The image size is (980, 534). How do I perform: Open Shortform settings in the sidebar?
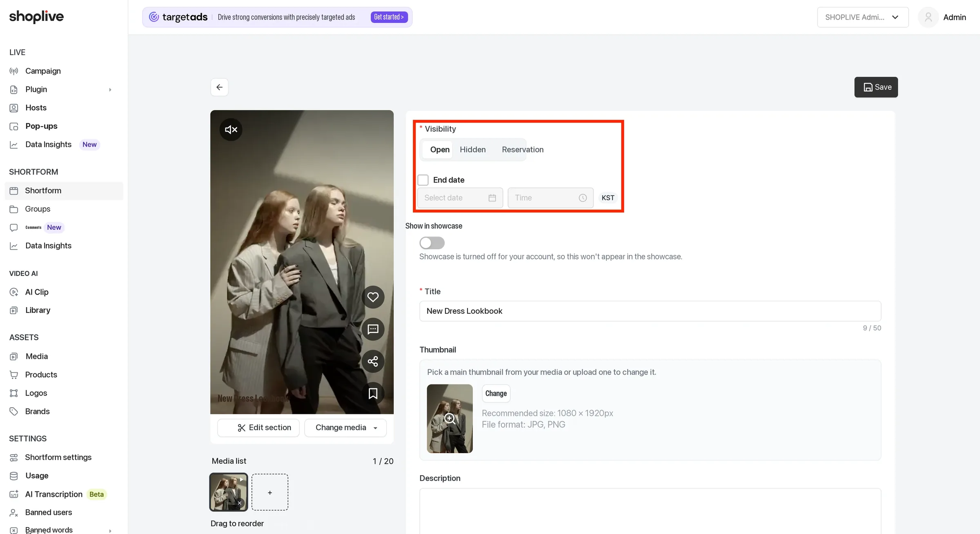58,457
